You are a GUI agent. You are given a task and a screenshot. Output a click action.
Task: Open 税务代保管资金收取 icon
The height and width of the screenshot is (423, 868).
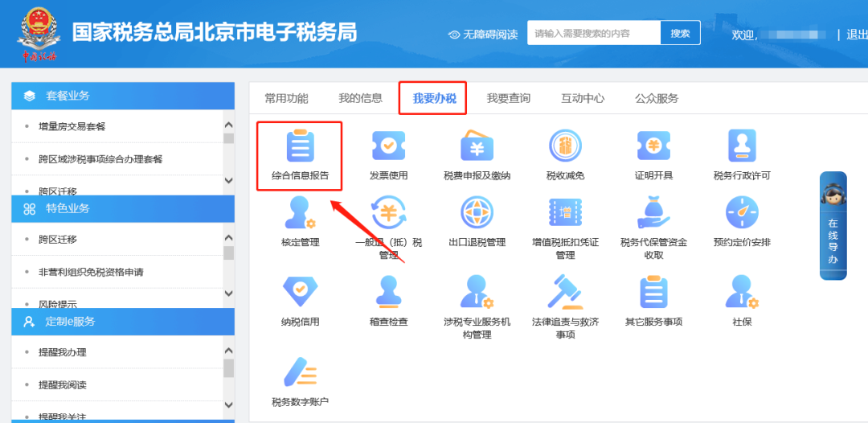(x=653, y=212)
